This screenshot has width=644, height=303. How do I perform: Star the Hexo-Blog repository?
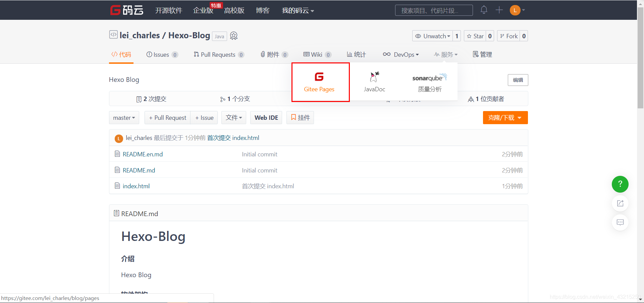point(475,36)
